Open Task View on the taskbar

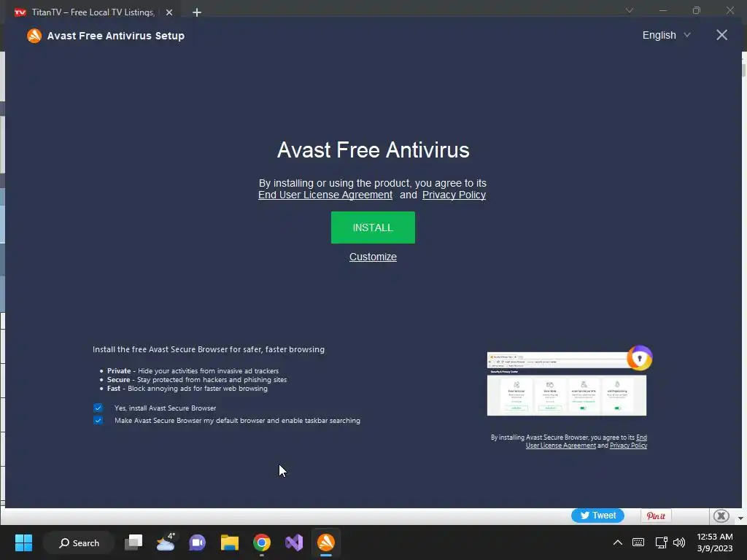pyautogui.click(x=133, y=542)
